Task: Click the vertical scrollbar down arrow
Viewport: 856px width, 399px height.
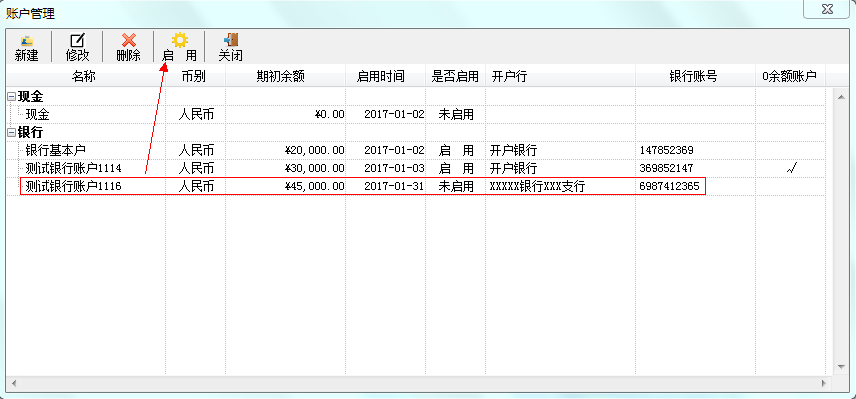Action: [842, 367]
